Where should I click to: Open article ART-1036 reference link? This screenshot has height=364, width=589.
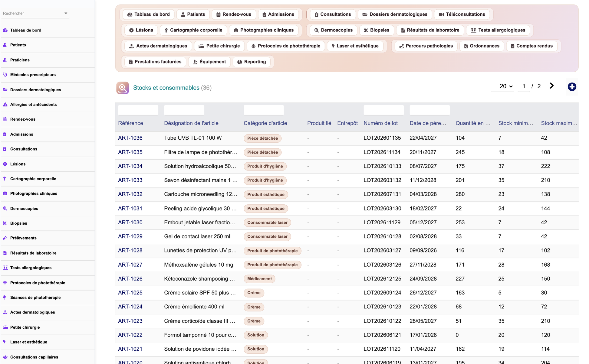tap(130, 138)
